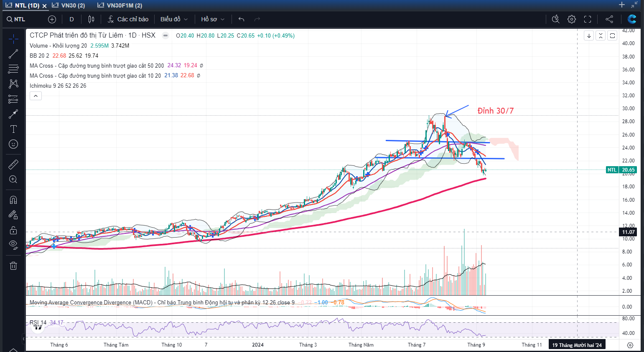The image size is (644, 352).
Task: Expand left toolbar with bottom chevron
Action: (x=13, y=349)
